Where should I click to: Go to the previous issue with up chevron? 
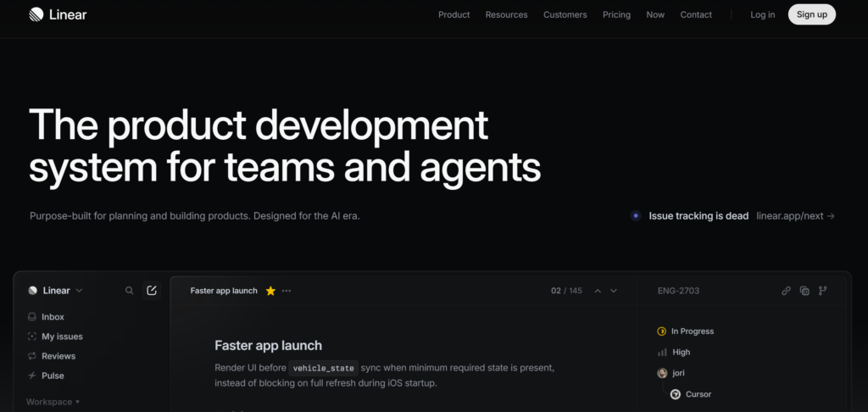tap(598, 291)
